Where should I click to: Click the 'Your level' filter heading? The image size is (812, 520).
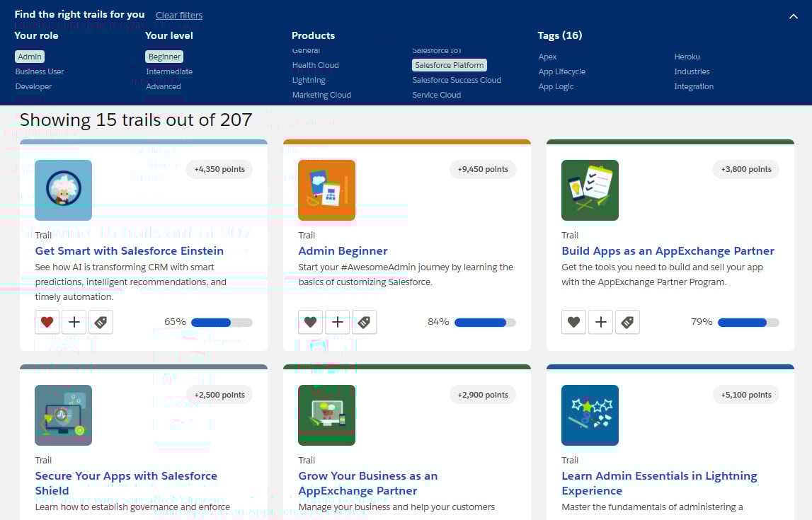click(x=168, y=35)
